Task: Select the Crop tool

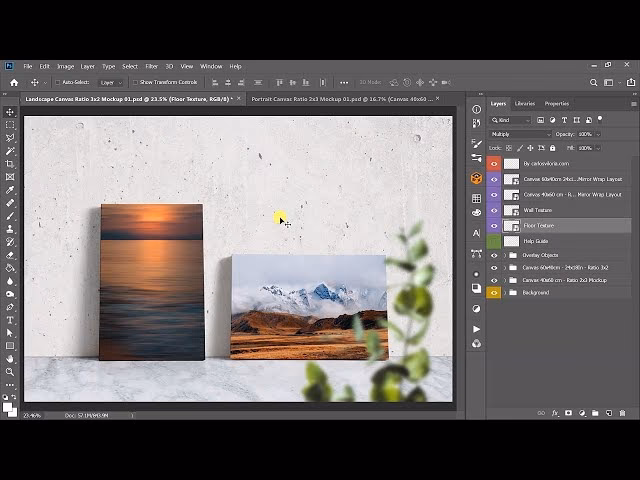Action: click(x=10, y=164)
